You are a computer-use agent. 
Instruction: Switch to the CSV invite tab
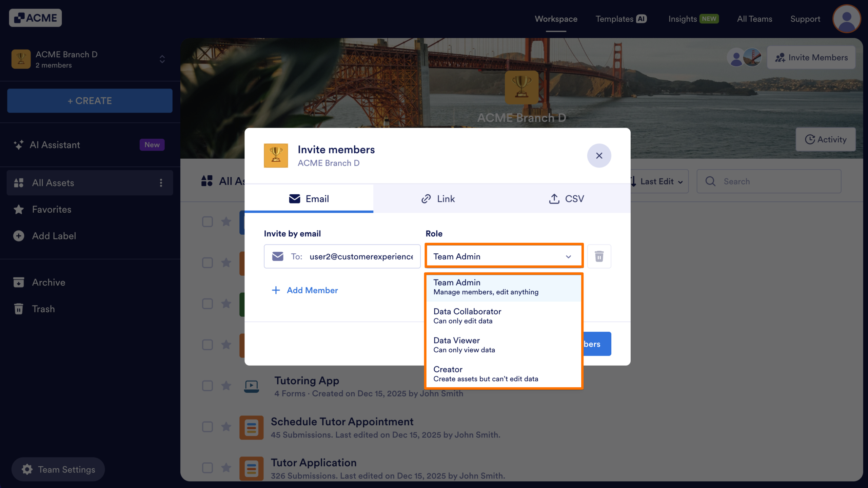567,199
